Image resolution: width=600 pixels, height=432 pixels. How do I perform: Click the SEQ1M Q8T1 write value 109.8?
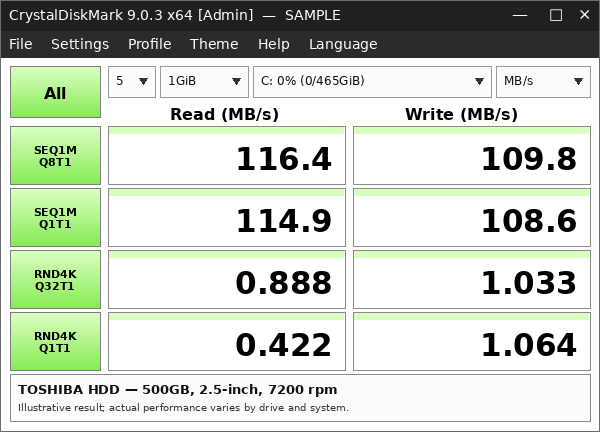pos(472,156)
